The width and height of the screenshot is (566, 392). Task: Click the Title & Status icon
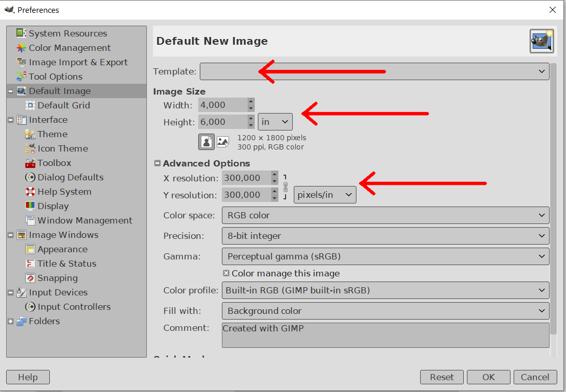(30, 264)
